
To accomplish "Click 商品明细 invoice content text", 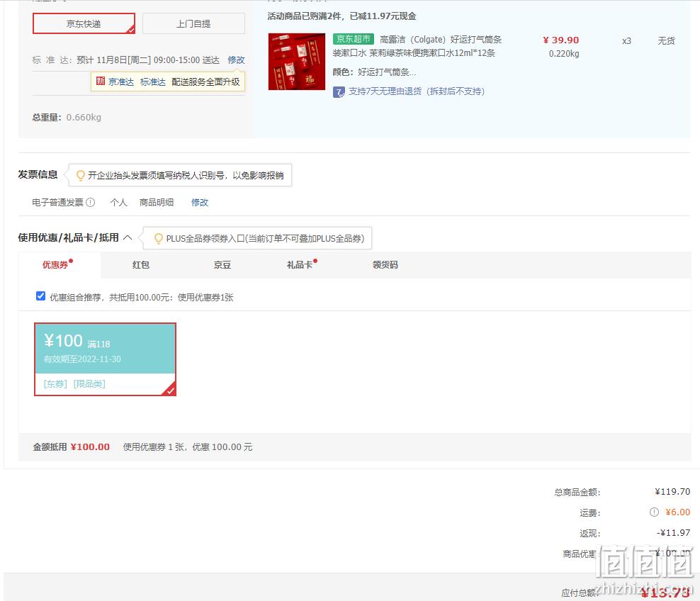I will [157, 202].
